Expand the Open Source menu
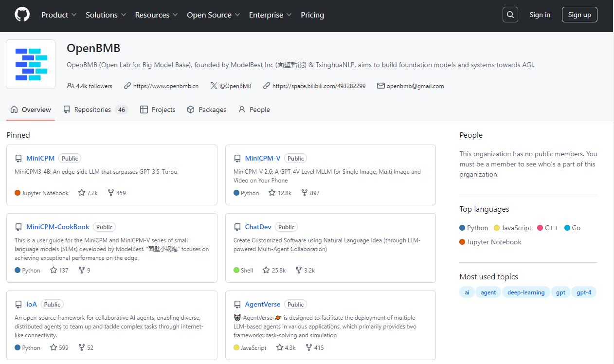 214,15
